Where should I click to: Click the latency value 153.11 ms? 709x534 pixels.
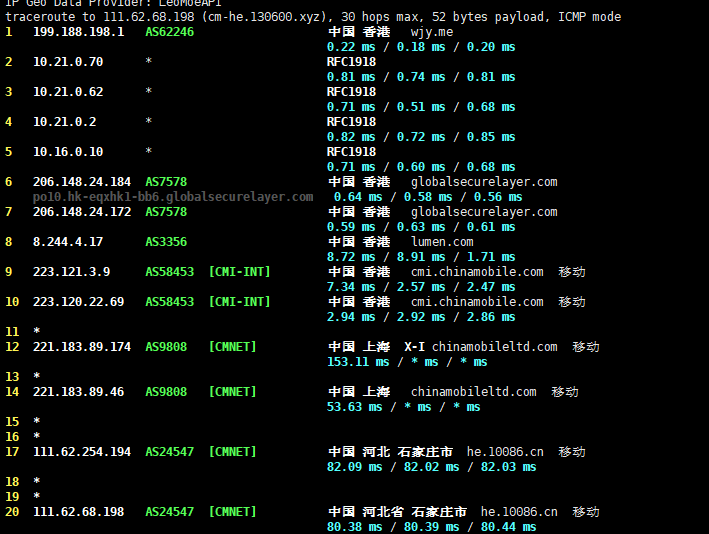(358, 362)
